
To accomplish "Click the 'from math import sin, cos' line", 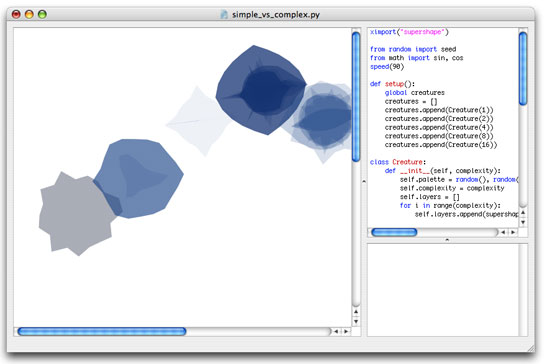I will point(416,58).
